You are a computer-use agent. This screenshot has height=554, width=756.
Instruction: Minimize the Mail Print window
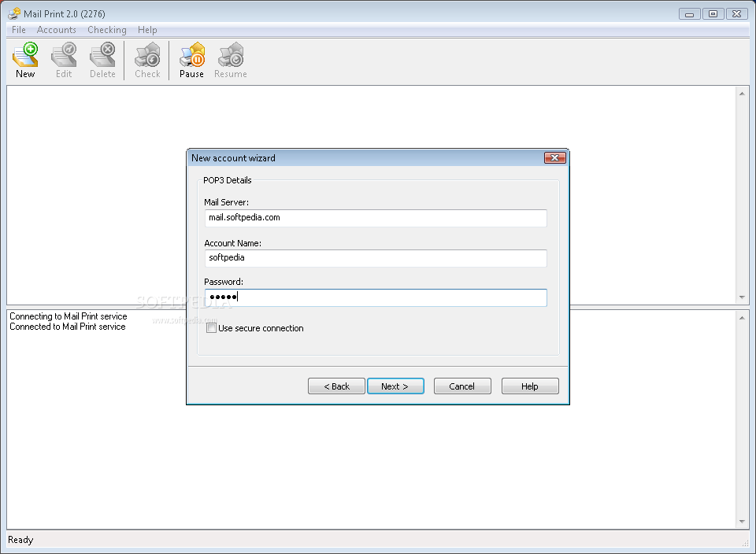click(689, 14)
